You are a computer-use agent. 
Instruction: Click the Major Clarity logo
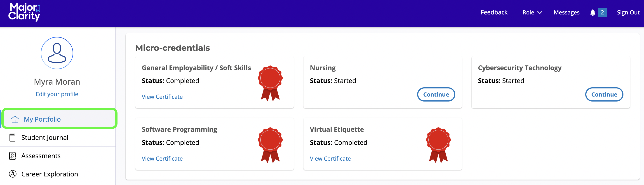click(24, 12)
